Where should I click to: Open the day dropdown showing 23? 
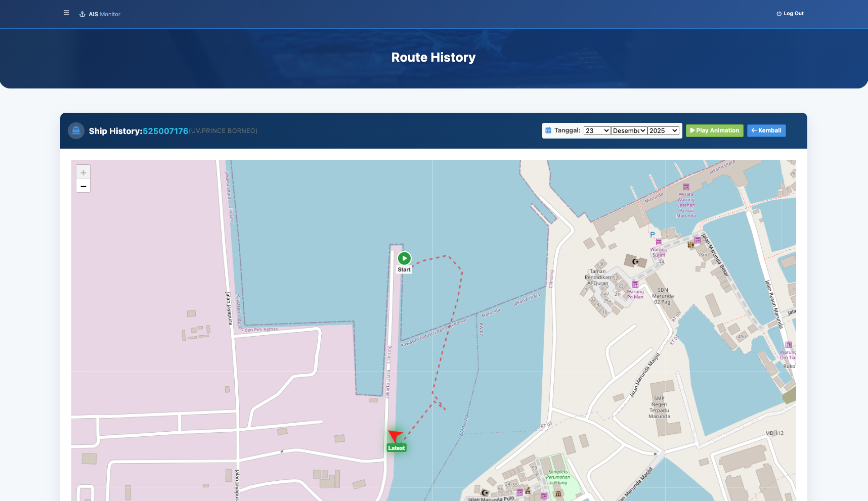coord(597,131)
